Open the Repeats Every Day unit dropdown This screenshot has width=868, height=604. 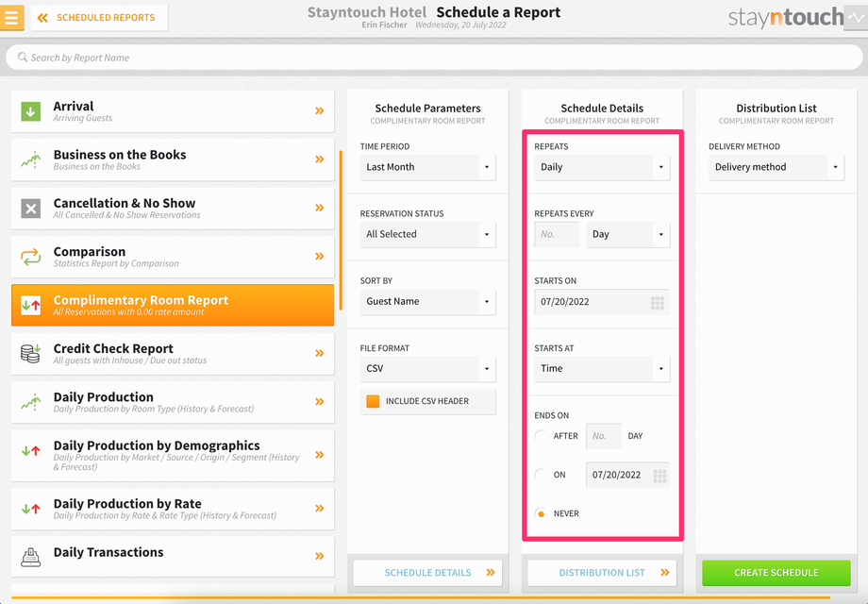tap(628, 234)
